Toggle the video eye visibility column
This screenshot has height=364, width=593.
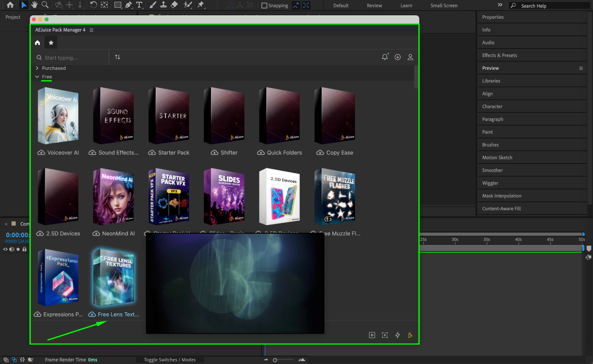(x=5, y=249)
